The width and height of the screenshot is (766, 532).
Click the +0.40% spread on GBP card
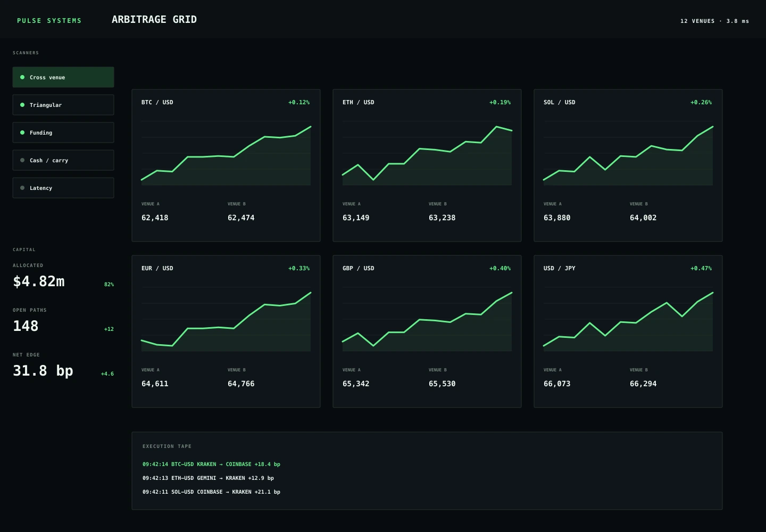point(500,268)
